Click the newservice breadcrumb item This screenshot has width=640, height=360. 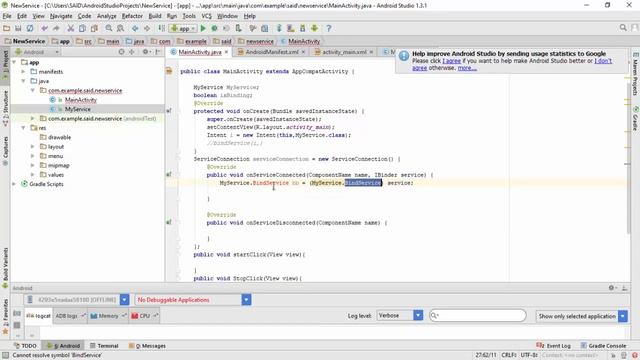256,41
